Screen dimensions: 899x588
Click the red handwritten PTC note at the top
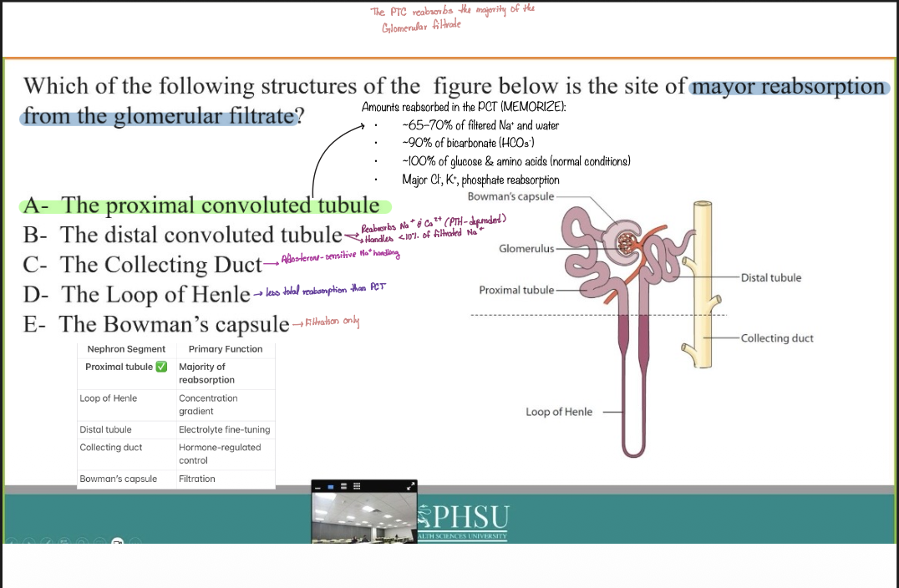(452, 18)
